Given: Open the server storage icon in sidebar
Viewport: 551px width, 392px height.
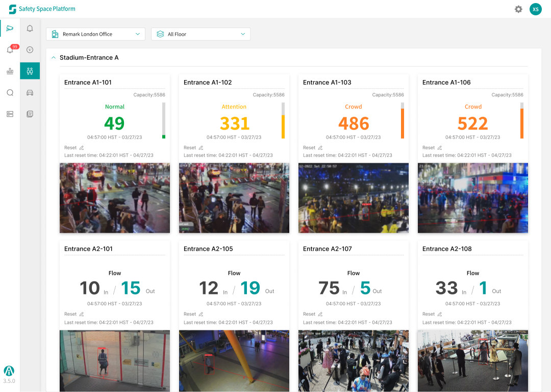Looking at the screenshot, I should point(10,114).
